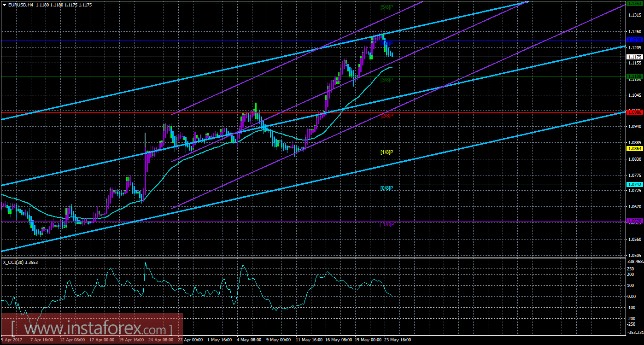Click the 1.0940 price scale value
Screen dimensions: 644x345
click(634, 127)
